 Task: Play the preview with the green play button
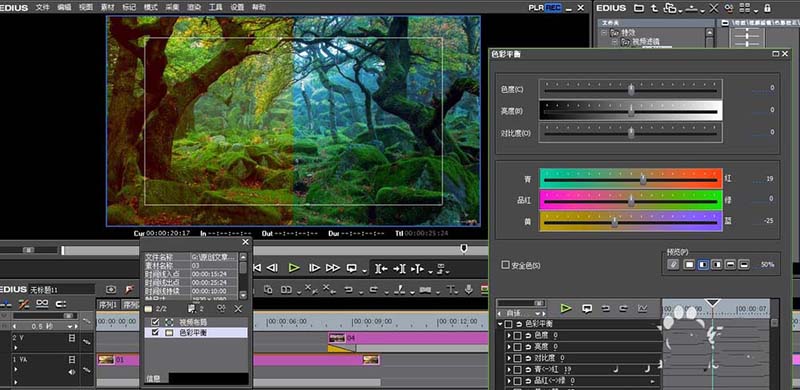tap(293, 267)
